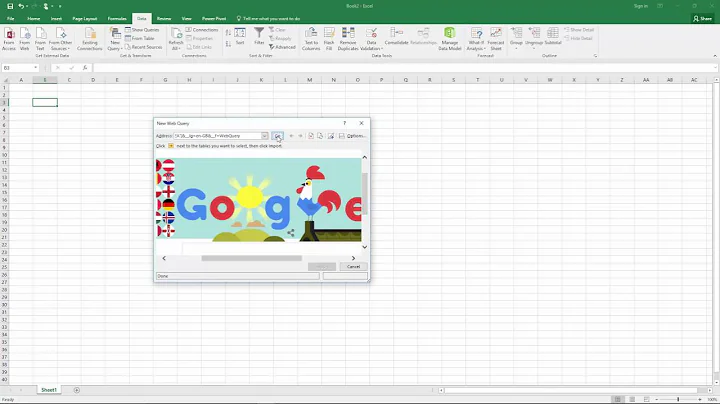
Task: Click the Sort Z to A icon
Action: 228,44
